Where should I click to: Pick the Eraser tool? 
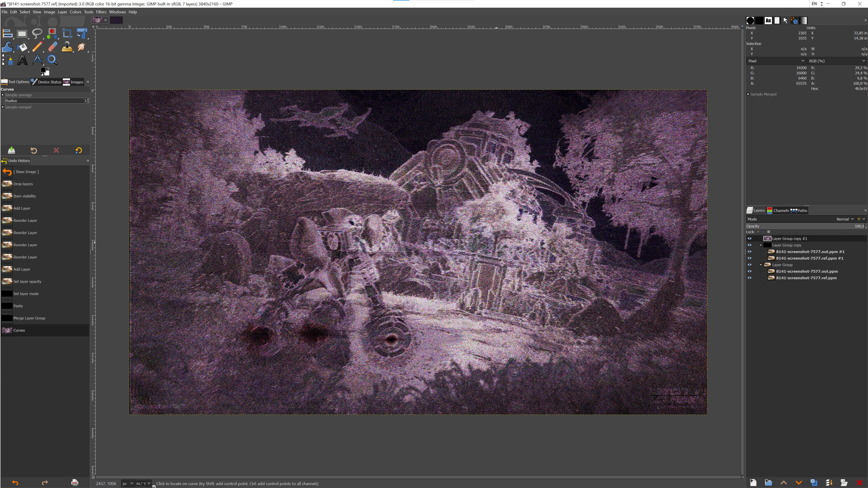53,47
